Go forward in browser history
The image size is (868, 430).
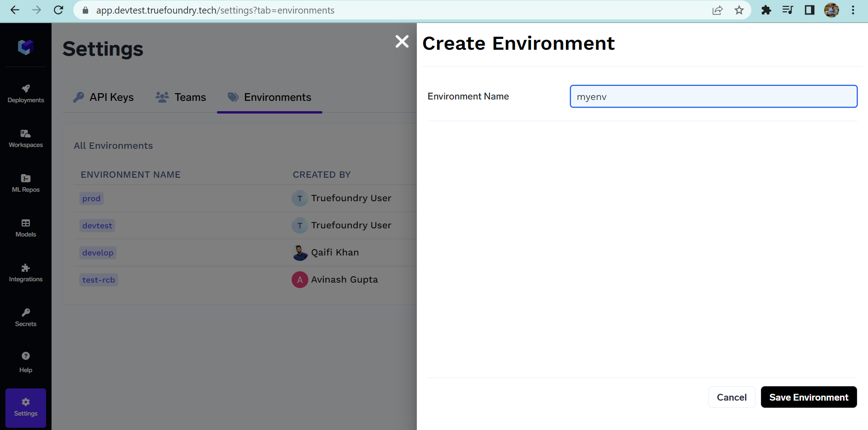coord(37,10)
